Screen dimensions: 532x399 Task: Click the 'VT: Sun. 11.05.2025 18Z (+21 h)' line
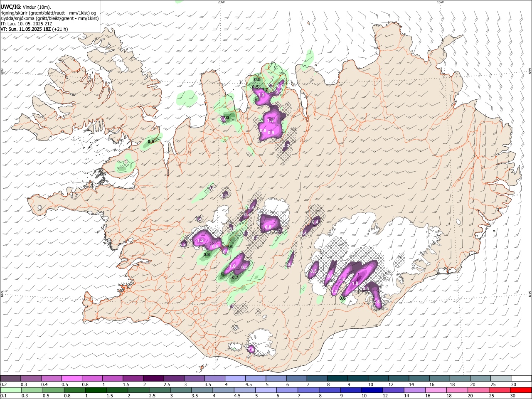[x=34, y=29]
